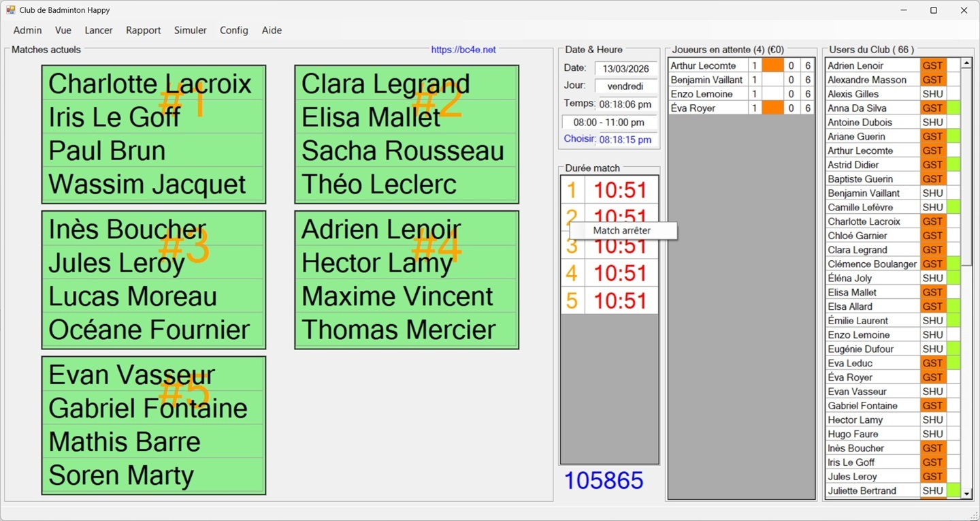Select the match #3 court box

point(153,279)
